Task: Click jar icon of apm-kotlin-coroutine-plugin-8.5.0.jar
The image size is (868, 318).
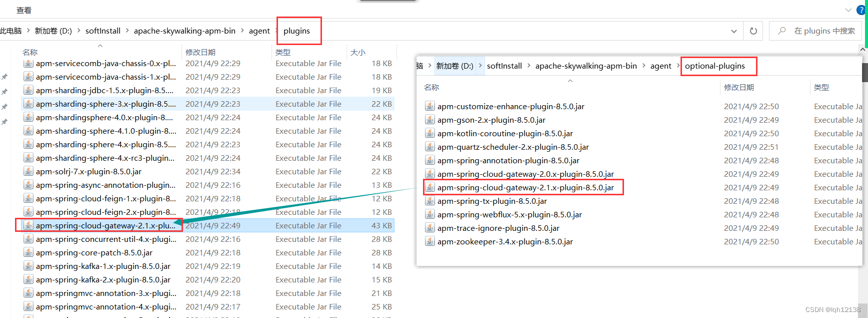Action: click(430, 133)
